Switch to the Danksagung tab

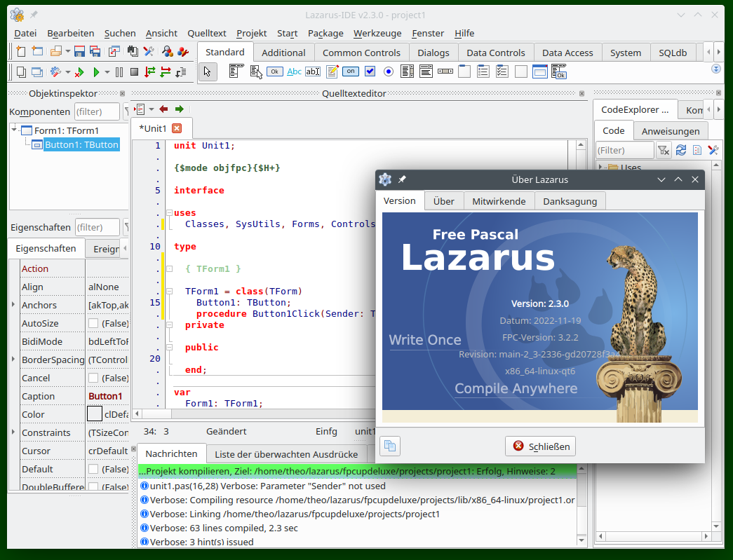[x=570, y=201]
